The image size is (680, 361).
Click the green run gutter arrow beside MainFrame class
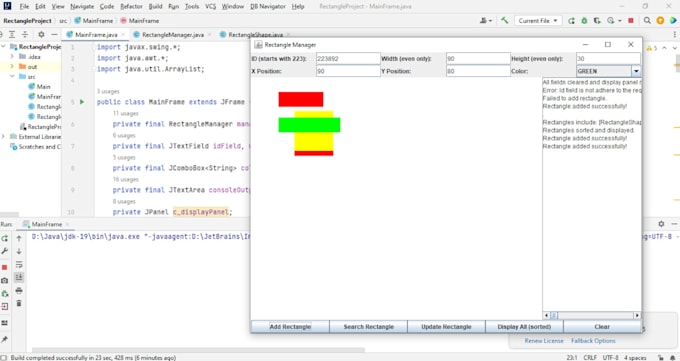(82, 102)
